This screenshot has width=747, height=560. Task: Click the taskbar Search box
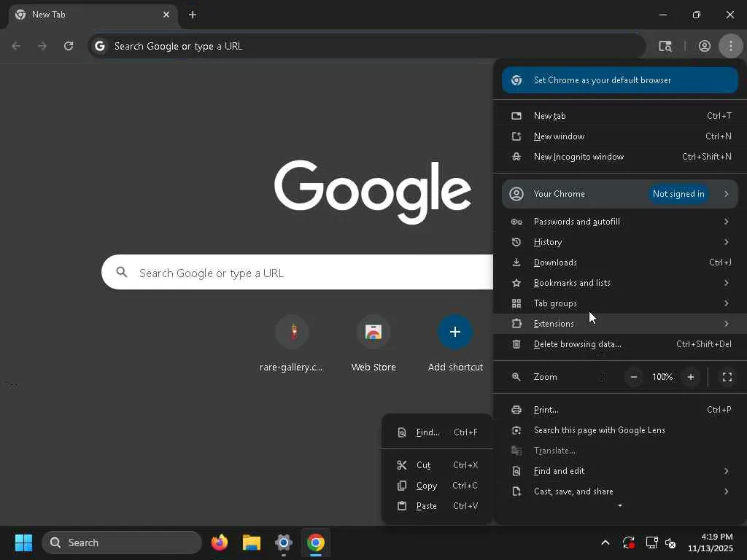122,542
